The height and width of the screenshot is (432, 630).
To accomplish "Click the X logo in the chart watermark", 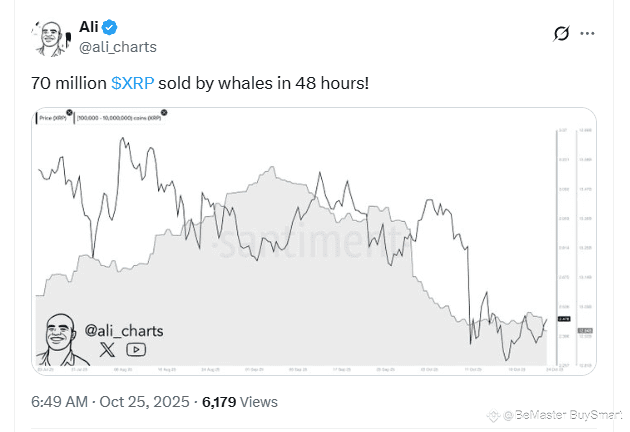I will coord(105,349).
